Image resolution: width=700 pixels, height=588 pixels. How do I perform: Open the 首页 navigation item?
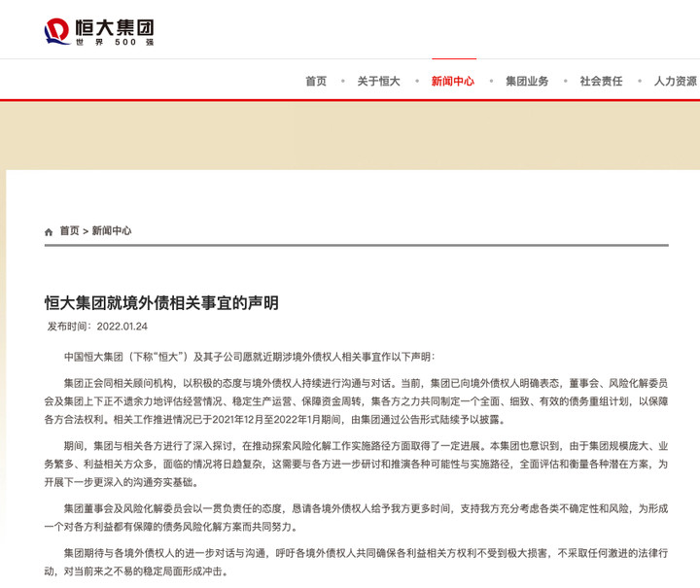pos(316,82)
